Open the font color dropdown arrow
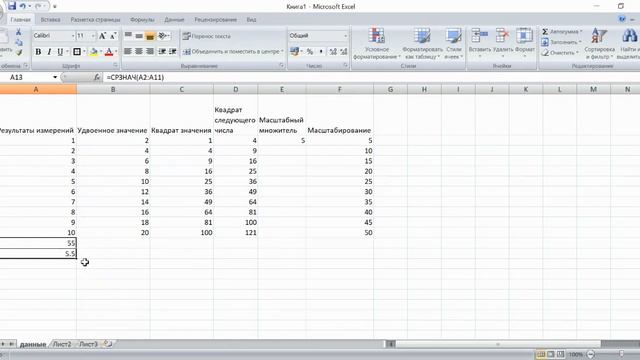The image size is (640, 360). click(x=116, y=52)
